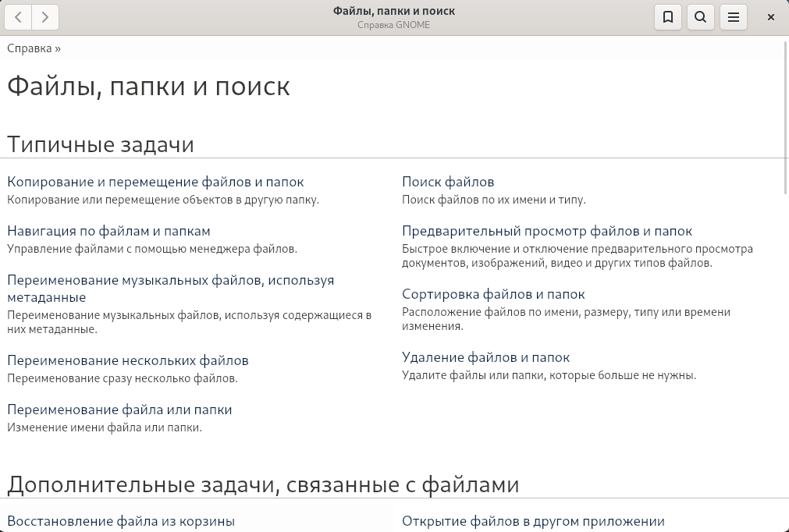This screenshot has height=532, width=789.
Task: Open the hamburger menu
Action: pos(734,17)
